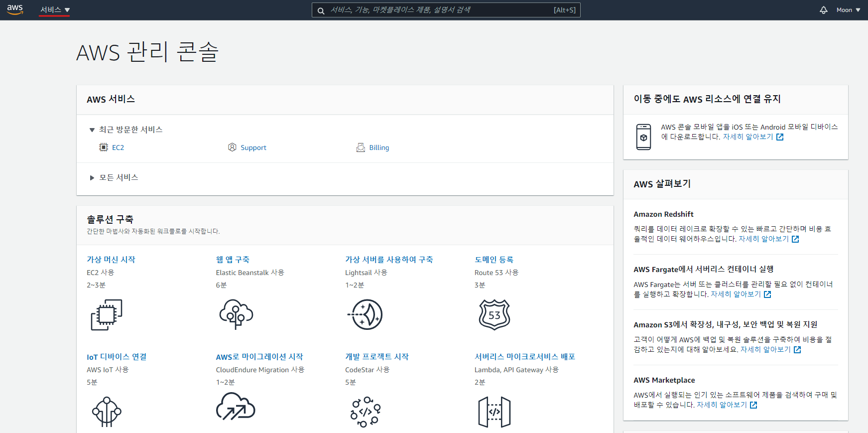The image size is (868, 433).
Task: Open AWS로 마이그레이션 시작 link
Action: [x=259, y=357]
